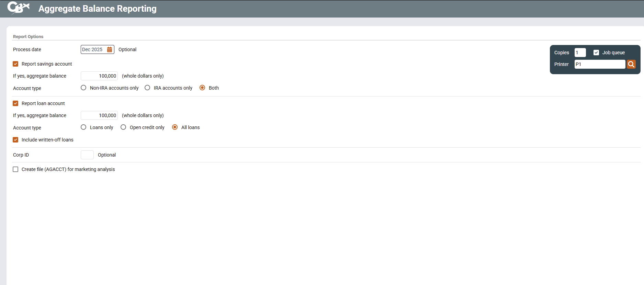
Task: Uncheck Report savings account checkbox
Action: (15, 64)
